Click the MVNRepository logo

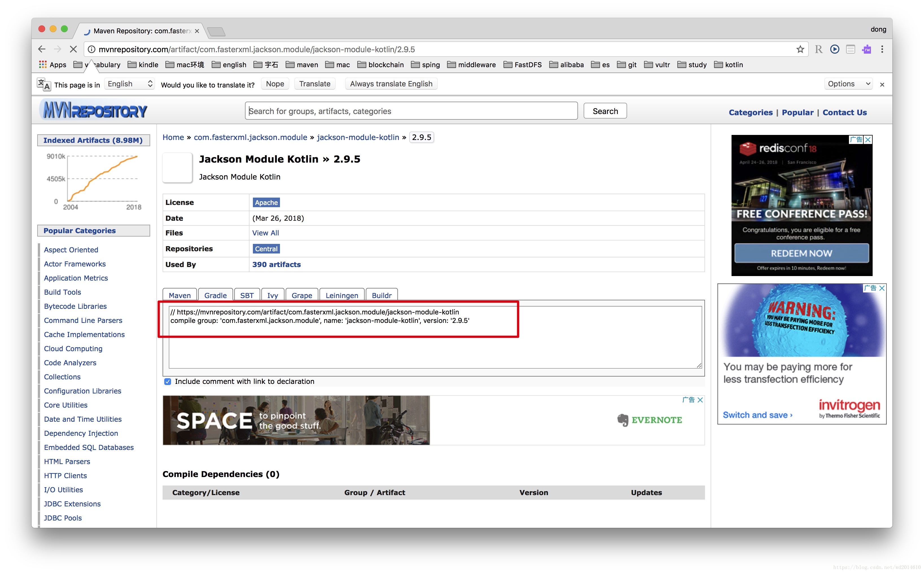93,110
